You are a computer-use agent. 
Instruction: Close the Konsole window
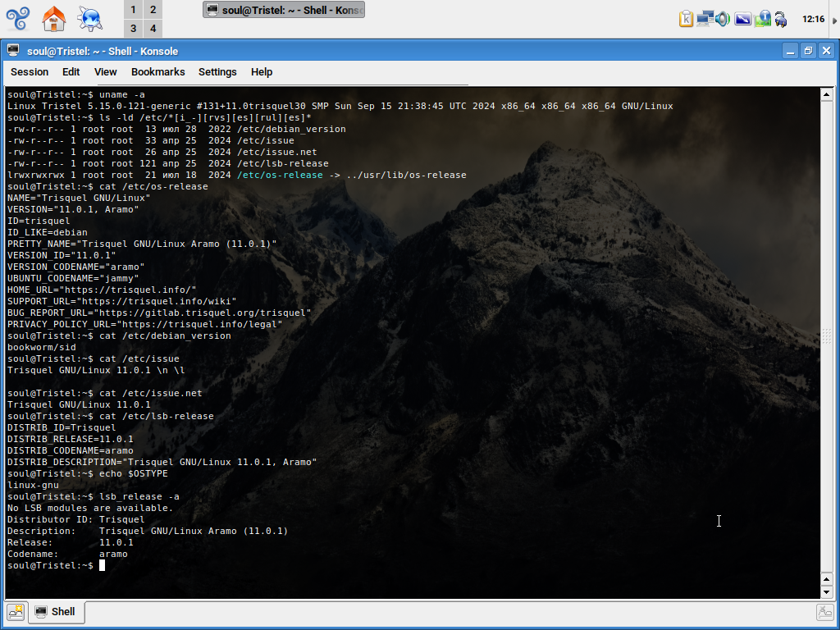coord(827,51)
